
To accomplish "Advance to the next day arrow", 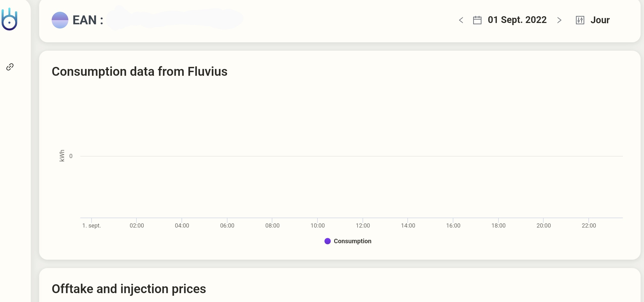I will pyautogui.click(x=559, y=20).
